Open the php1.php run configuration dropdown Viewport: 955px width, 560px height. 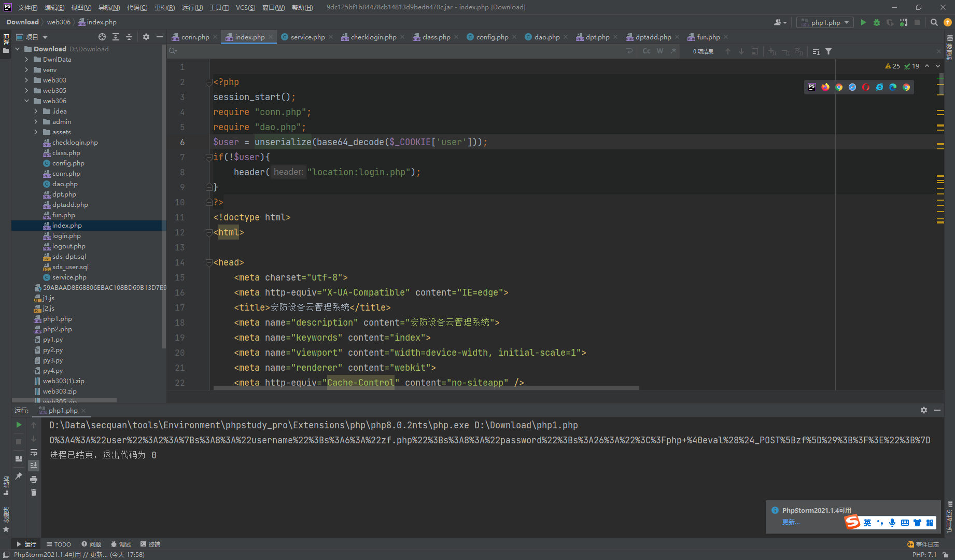coord(825,22)
